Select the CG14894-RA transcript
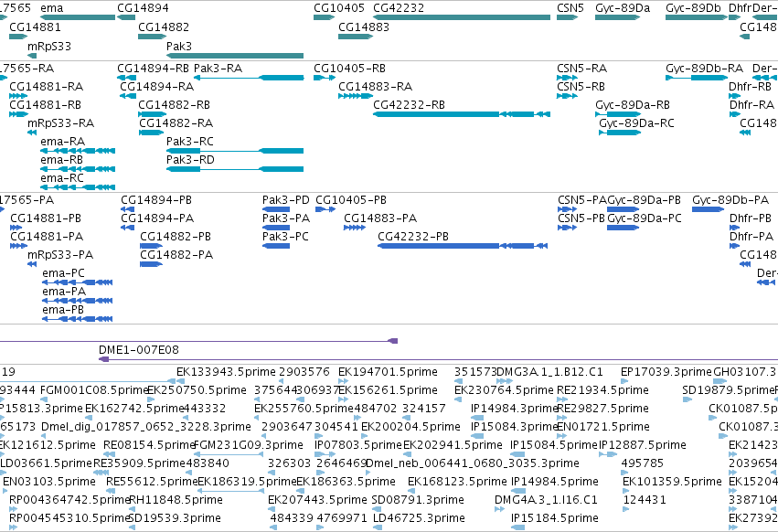 pos(128,96)
